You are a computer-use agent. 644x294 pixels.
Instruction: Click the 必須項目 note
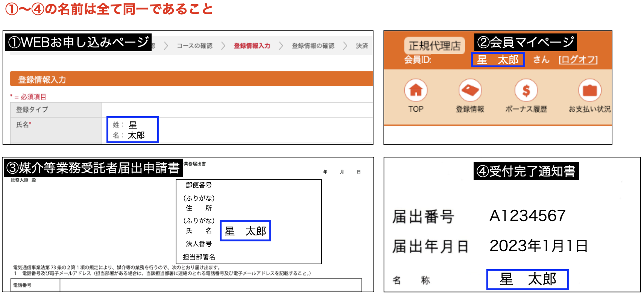(28, 97)
